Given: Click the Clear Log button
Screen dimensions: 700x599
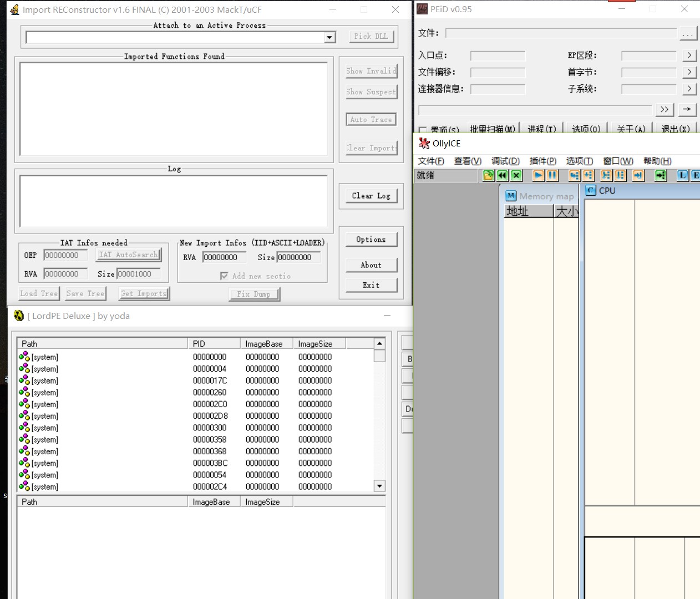Looking at the screenshot, I should (371, 196).
